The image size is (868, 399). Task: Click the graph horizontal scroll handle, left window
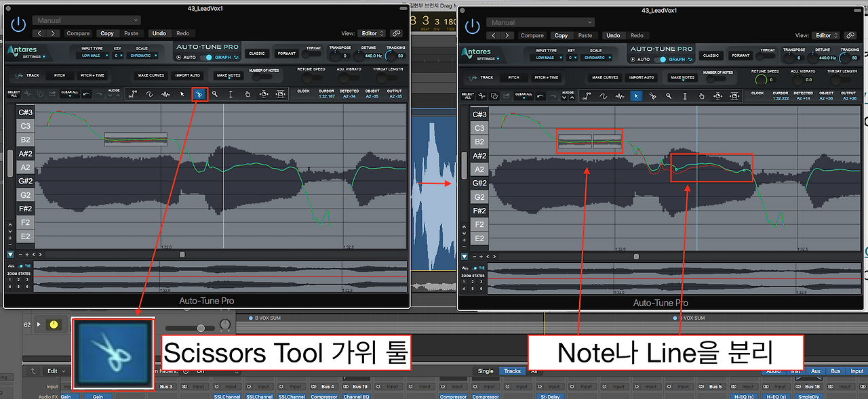pyautogui.click(x=182, y=254)
